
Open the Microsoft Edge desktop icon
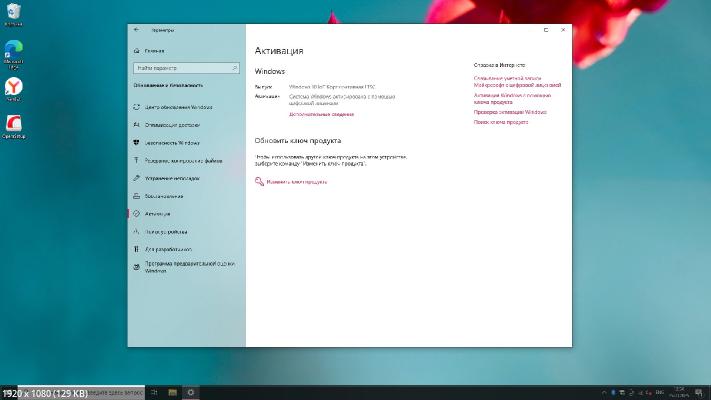14,54
